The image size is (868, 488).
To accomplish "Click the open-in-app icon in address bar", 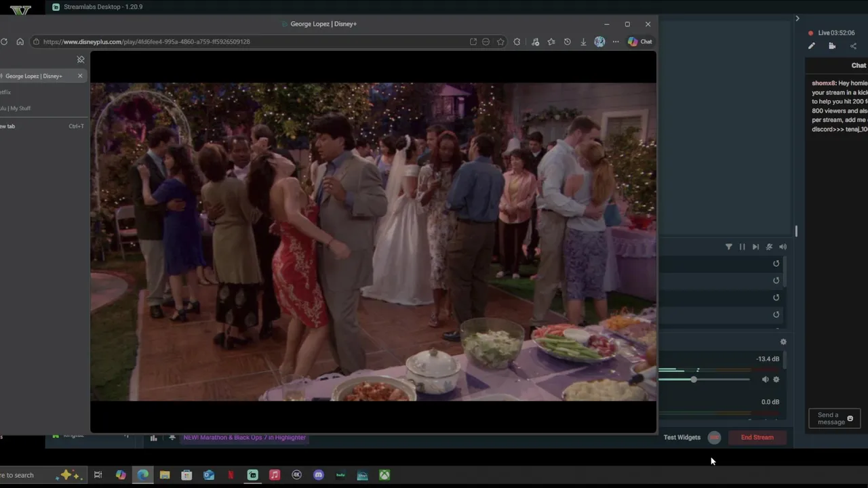I will (x=473, y=41).
